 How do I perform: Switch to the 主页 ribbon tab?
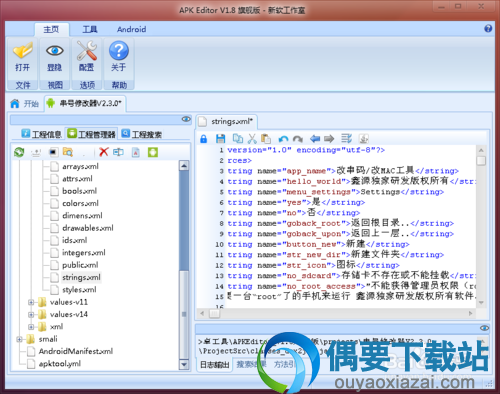(51, 29)
